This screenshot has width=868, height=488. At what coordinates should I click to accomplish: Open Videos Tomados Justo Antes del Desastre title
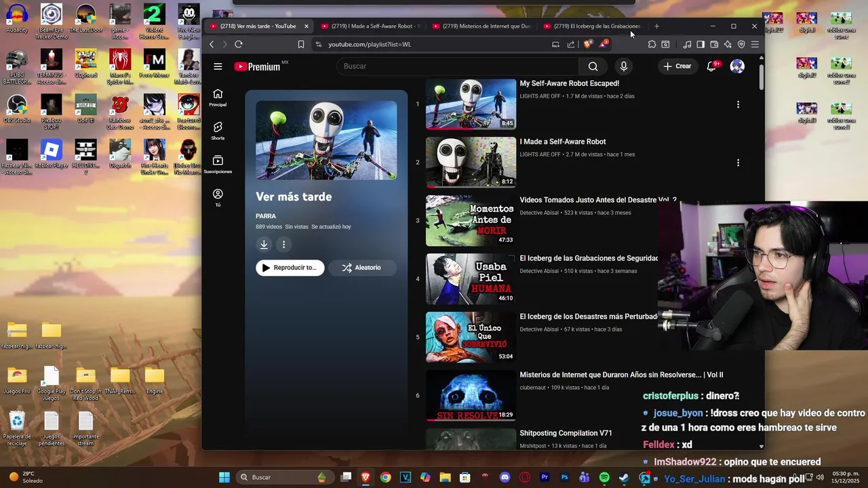click(x=598, y=200)
